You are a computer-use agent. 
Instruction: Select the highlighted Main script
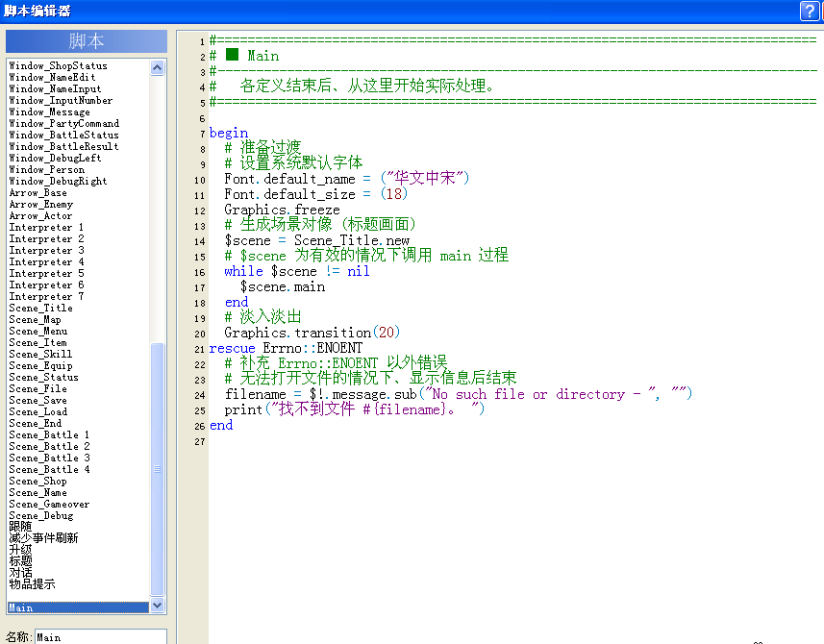[x=78, y=607]
